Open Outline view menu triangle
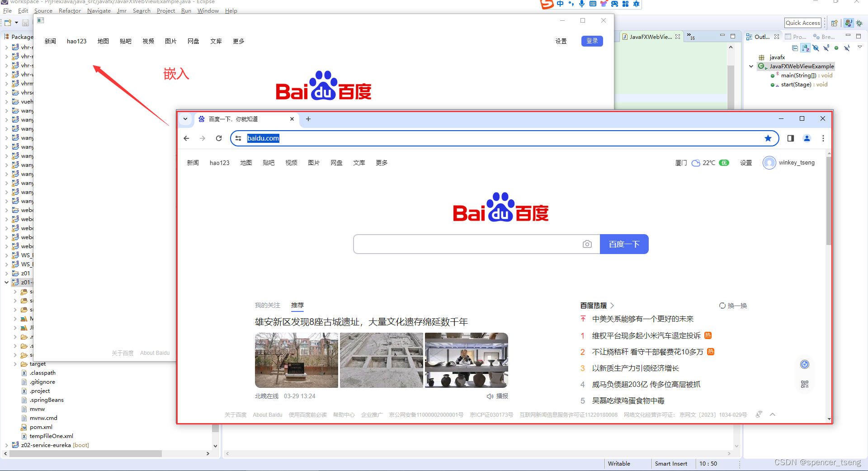This screenshot has height=471, width=868. tap(859, 47)
